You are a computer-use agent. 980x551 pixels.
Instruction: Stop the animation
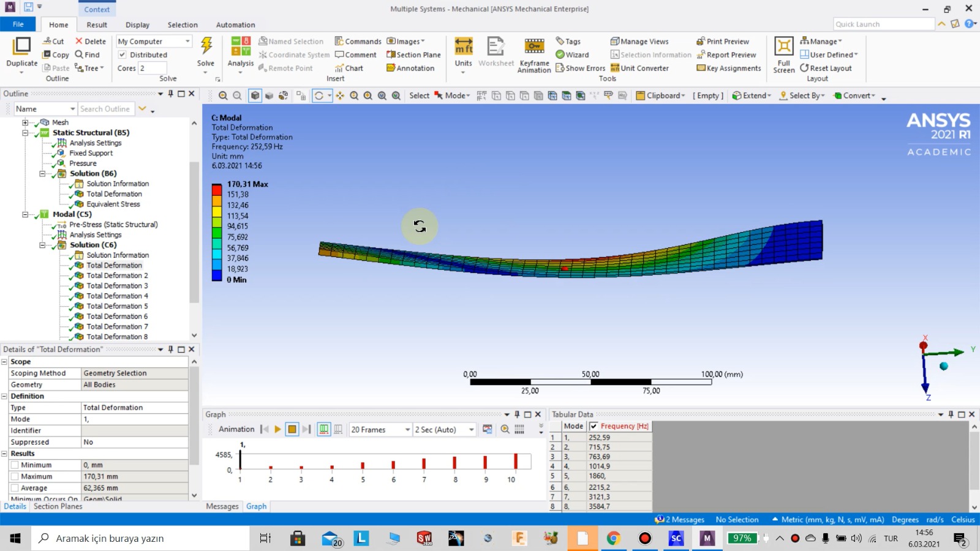[292, 429]
